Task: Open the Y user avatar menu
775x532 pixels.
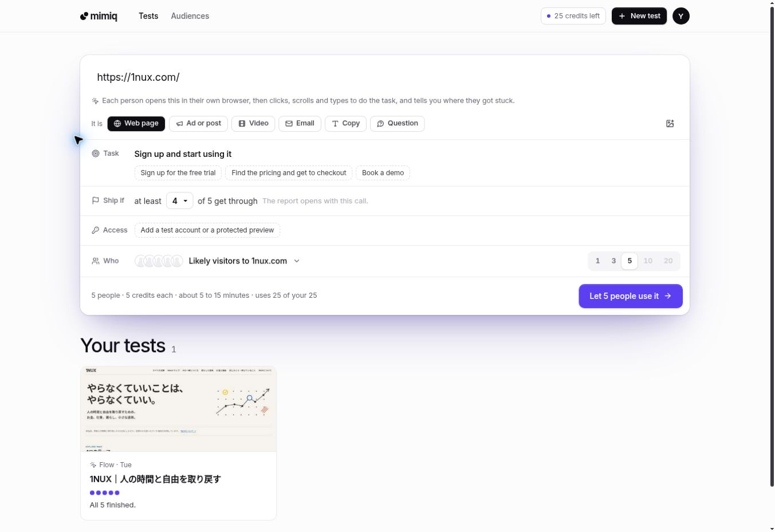Action: coord(680,16)
